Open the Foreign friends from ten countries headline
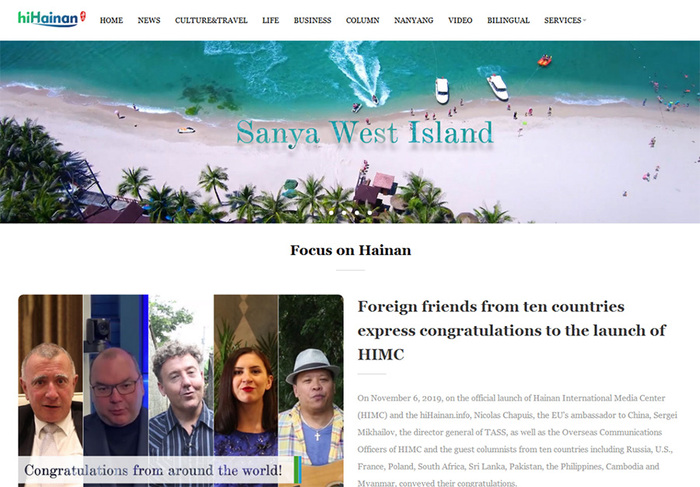Viewport: 700px width, 487px height. (512, 331)
